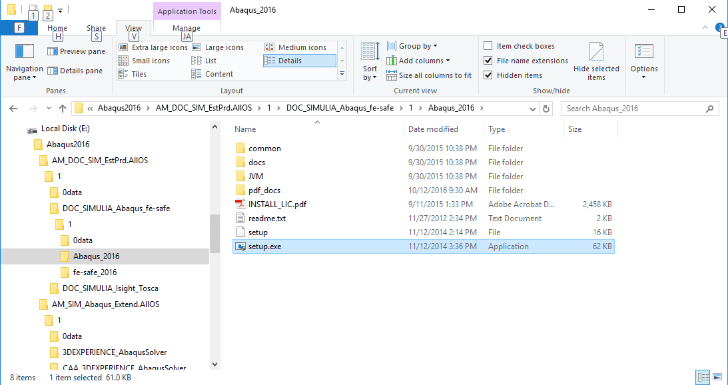Switch to Extra large icons layout

coord(153,47)
